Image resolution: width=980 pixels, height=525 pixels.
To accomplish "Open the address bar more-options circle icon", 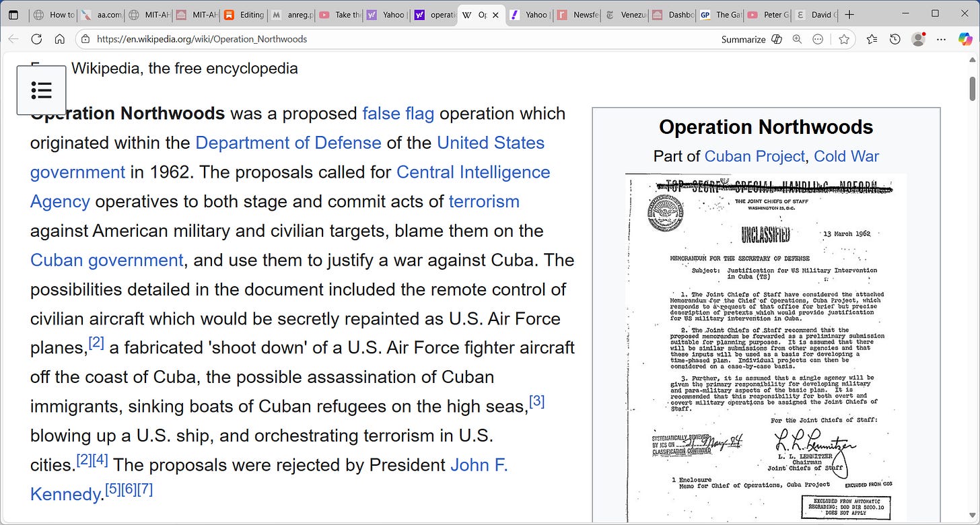I will tap(818, 39).
